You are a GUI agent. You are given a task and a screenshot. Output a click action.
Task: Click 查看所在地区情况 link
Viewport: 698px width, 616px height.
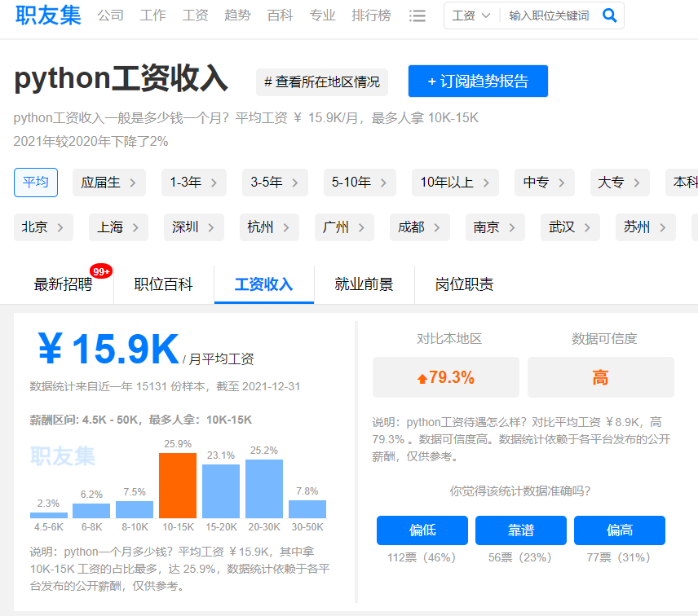322,82
